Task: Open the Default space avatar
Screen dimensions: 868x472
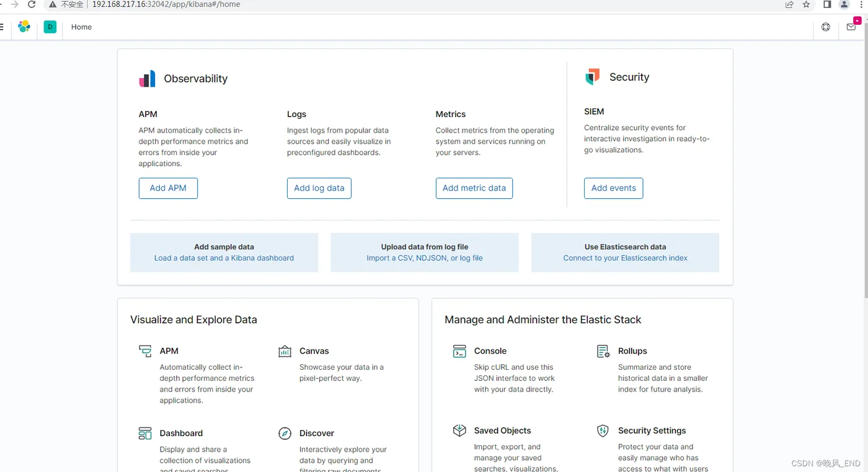Action: 50,27
